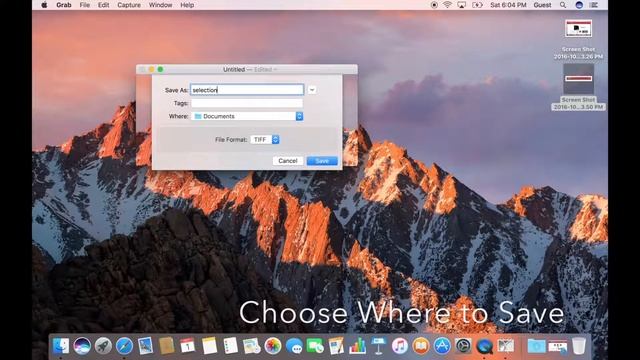Select the 3.26 PM Screen Shot file

coord(578,39)
